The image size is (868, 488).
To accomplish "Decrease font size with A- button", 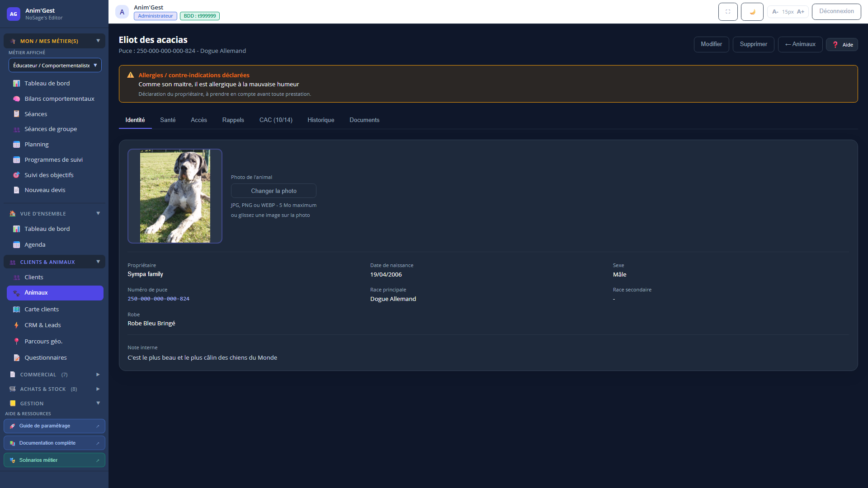I will tap(775, 12).
